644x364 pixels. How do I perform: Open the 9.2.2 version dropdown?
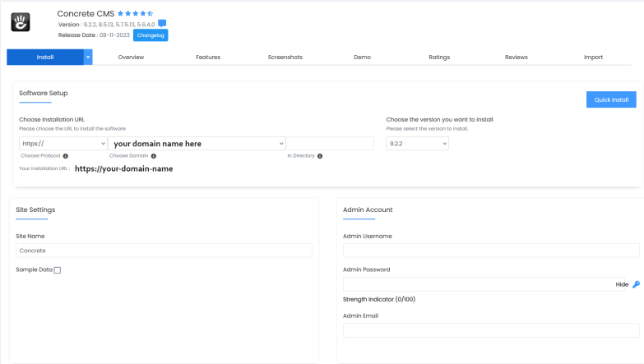coord(417,143)
